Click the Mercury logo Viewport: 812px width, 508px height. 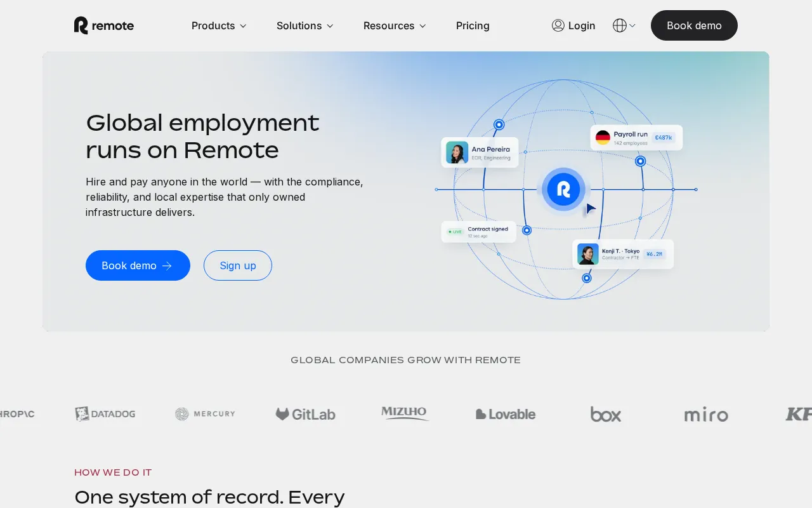pos(205,414)
